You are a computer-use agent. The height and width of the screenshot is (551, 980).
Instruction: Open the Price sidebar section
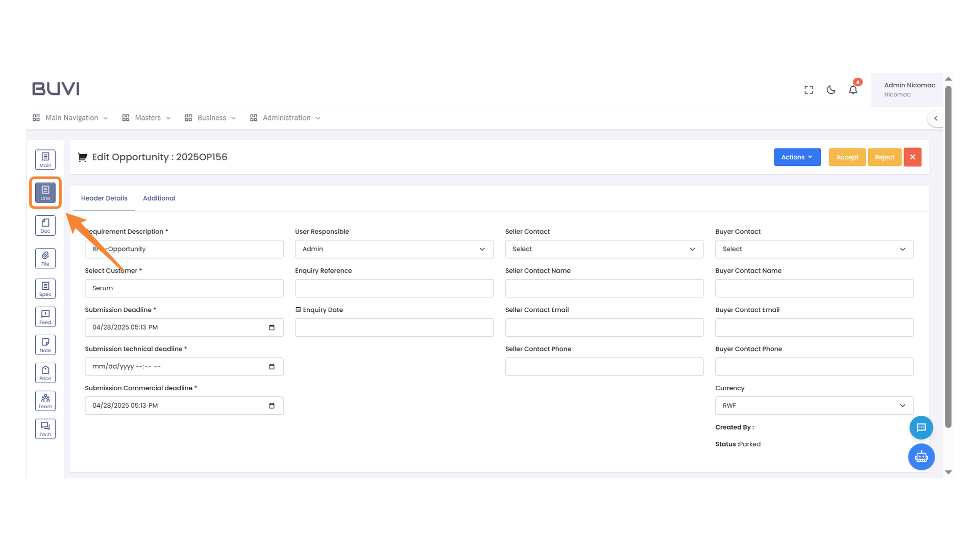45,373
